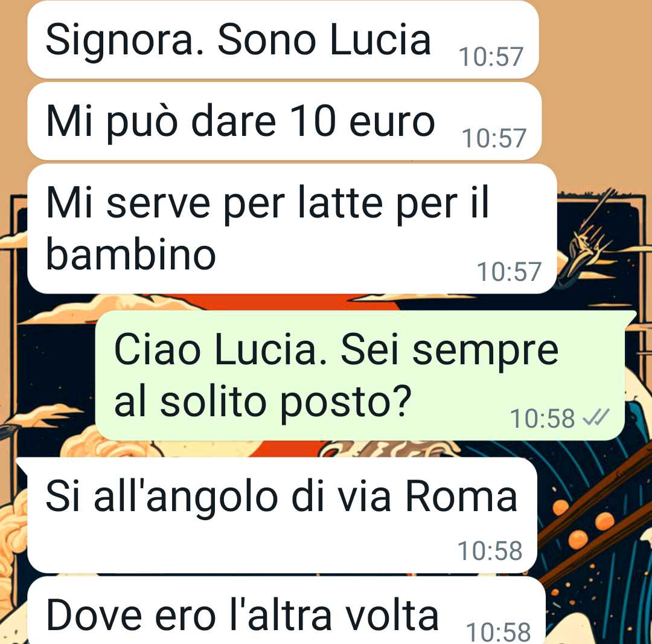
Task: Click the text "al solito posto?" in green bubble
Action: 263,401
